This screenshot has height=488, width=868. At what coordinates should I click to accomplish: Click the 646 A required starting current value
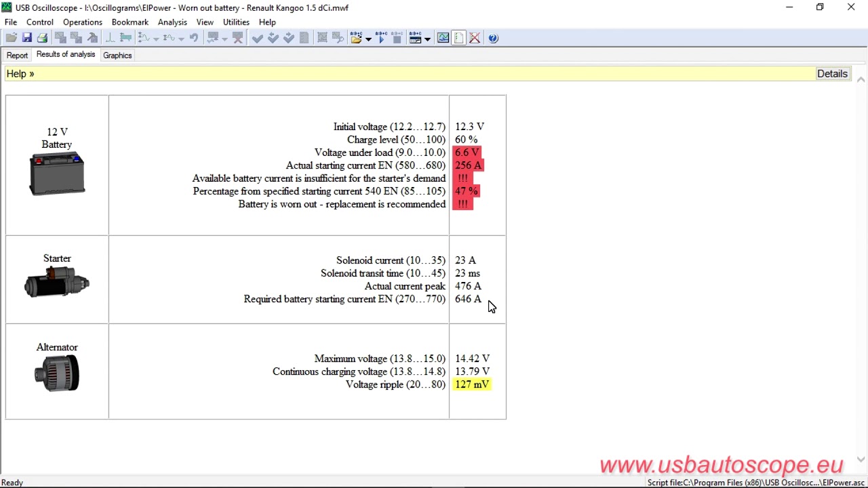click(x=468, y=299)
